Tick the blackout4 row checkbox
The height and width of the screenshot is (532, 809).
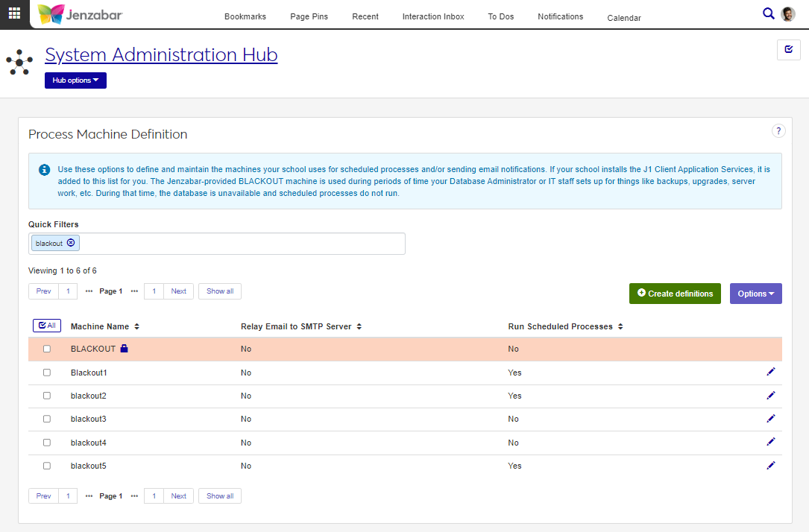pos(47,443)
